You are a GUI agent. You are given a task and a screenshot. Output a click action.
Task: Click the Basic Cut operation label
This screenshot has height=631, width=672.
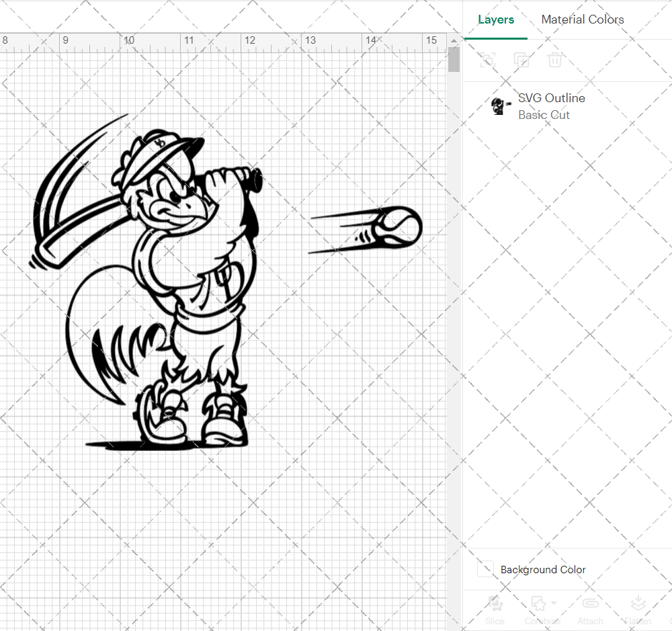pos(544,115)
